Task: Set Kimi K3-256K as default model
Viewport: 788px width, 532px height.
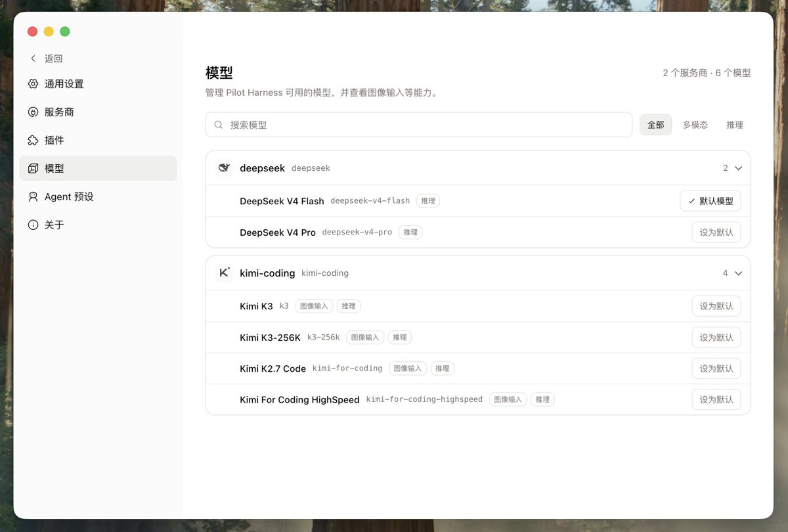Action: point(716,337)
